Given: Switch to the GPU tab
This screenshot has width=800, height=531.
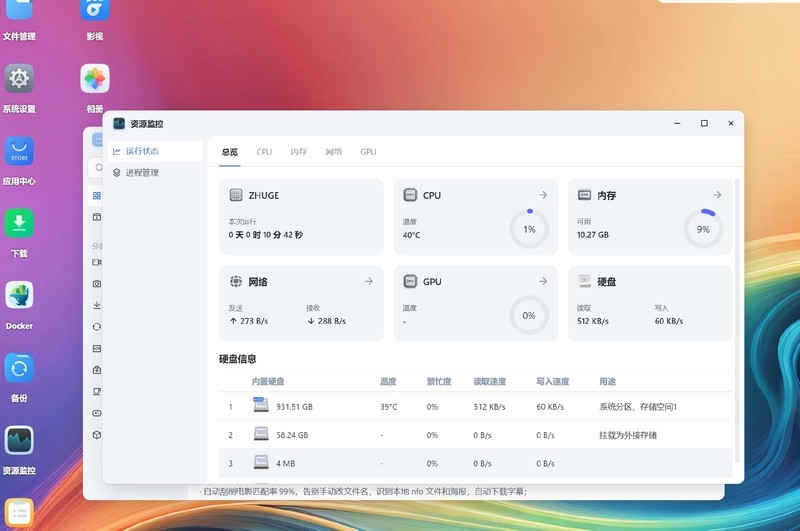Looking at the screenshot, I should [368, 152].
